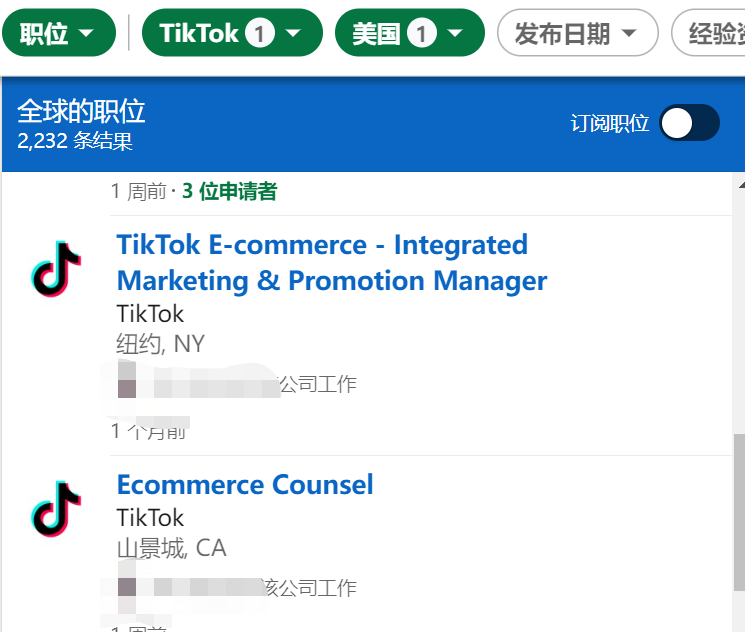
Task: Click TikTok logo beside Integrated Marketing job
Action: coord(57,269)
